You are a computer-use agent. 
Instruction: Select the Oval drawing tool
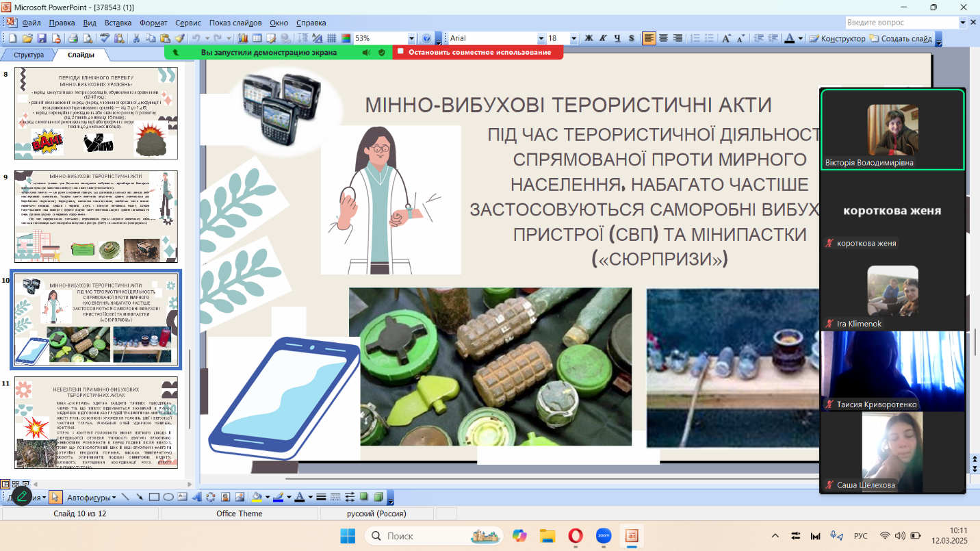(168, 498)
